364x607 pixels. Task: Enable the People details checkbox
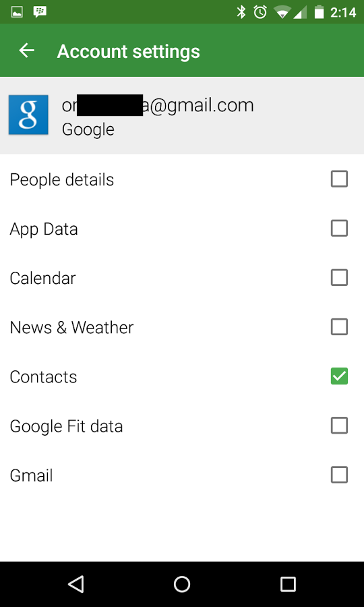click(339, 179)
